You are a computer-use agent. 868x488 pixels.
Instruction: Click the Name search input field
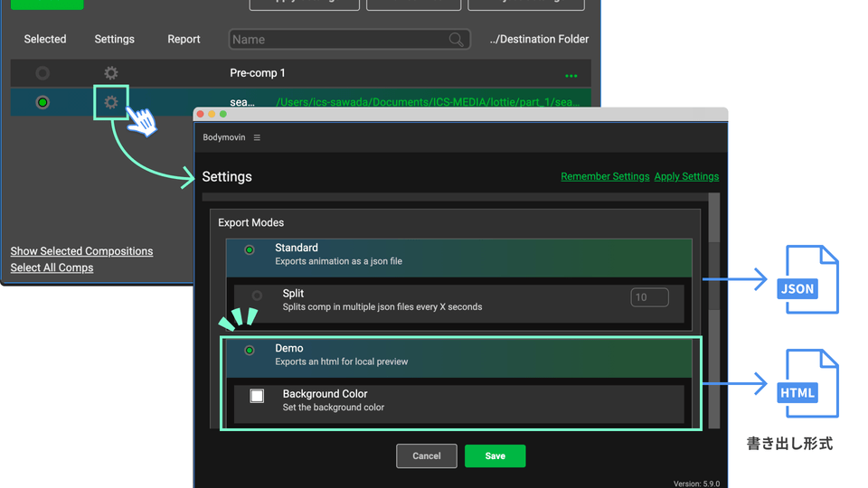339,40
